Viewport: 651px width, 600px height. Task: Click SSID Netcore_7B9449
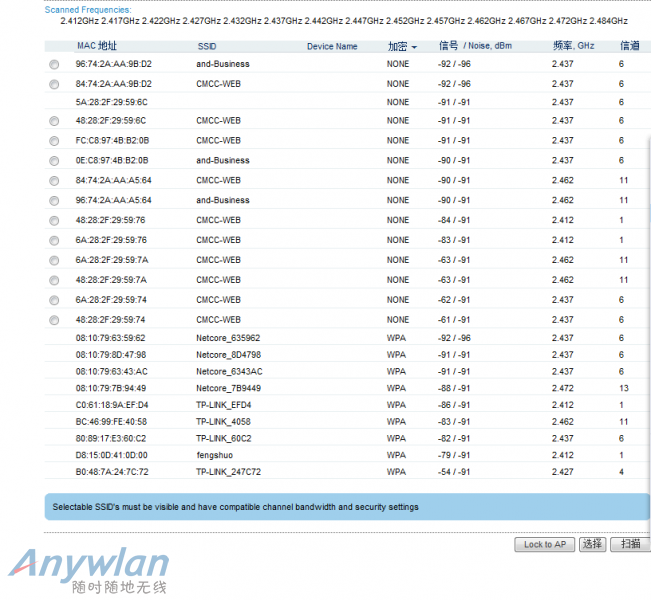coord(228,388)
